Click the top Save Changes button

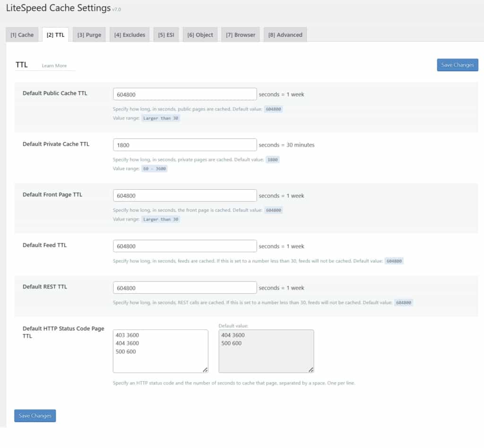457,65
